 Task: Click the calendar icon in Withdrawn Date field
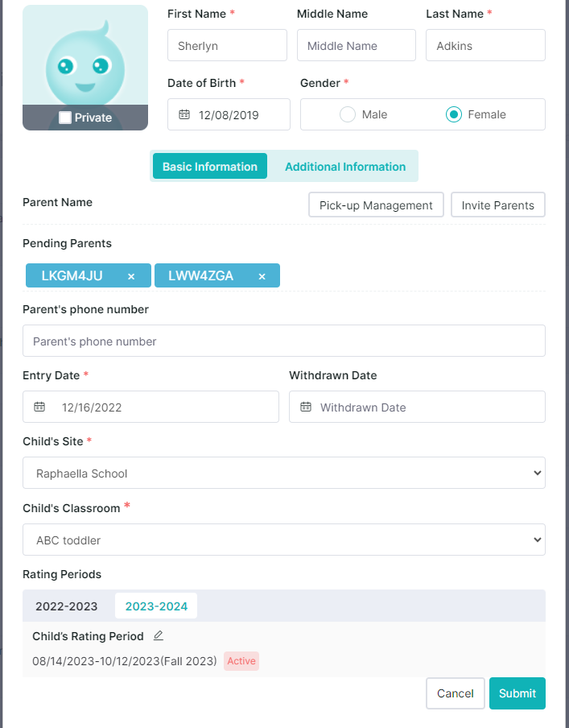click(305, 407)
